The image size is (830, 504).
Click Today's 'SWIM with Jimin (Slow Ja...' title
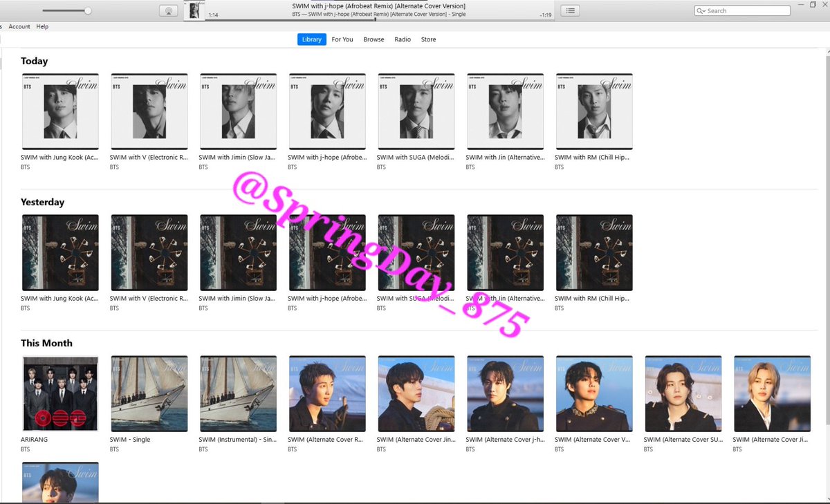coord(238,158)
